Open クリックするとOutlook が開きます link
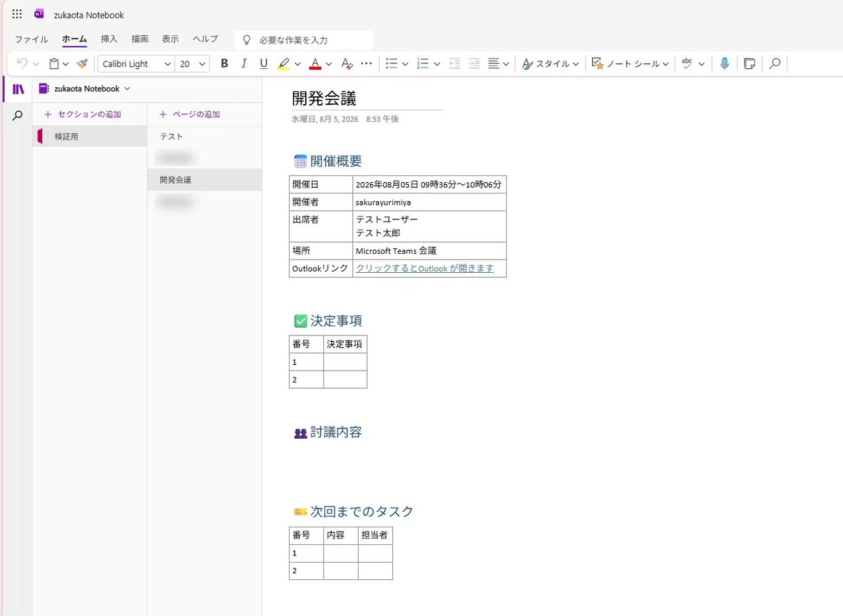843x616 pixels. point(425,268)
